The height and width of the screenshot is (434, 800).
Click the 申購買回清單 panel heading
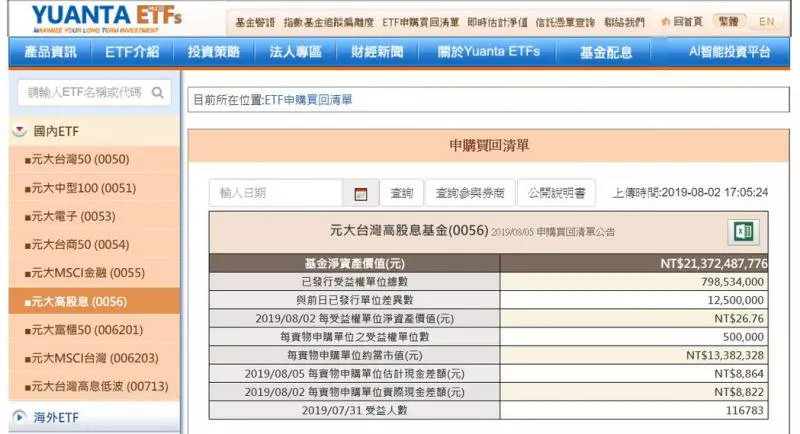489,145
